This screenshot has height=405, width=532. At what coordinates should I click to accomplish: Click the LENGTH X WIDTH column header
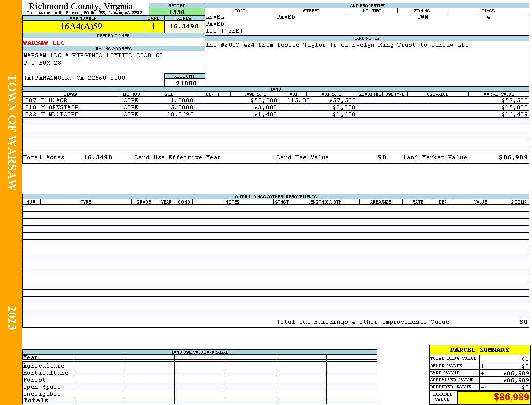point(325,202)
